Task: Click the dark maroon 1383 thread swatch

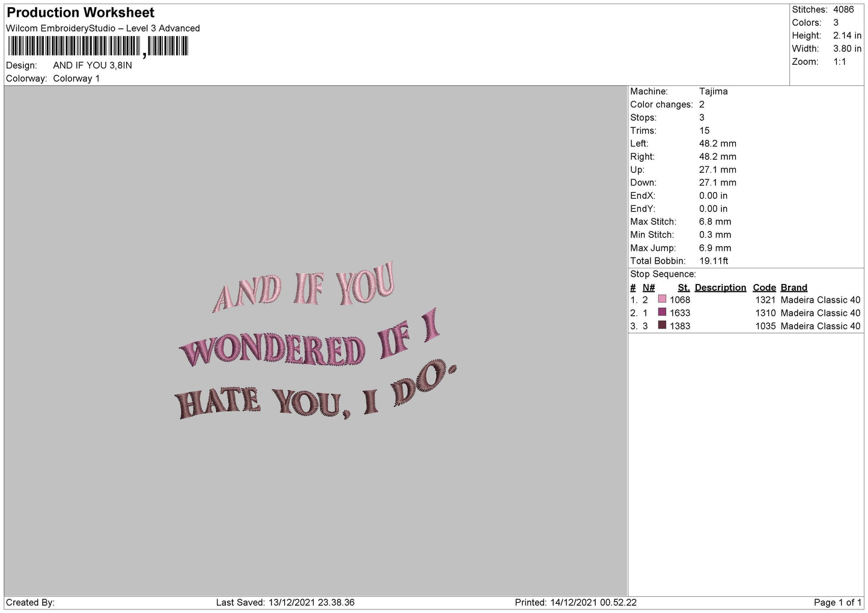Action: click(662, 325)
